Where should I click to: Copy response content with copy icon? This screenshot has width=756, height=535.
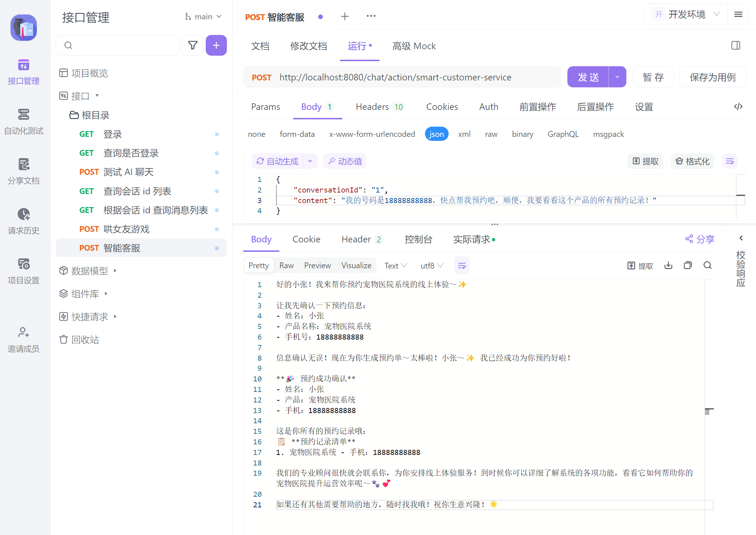point(688,265)
